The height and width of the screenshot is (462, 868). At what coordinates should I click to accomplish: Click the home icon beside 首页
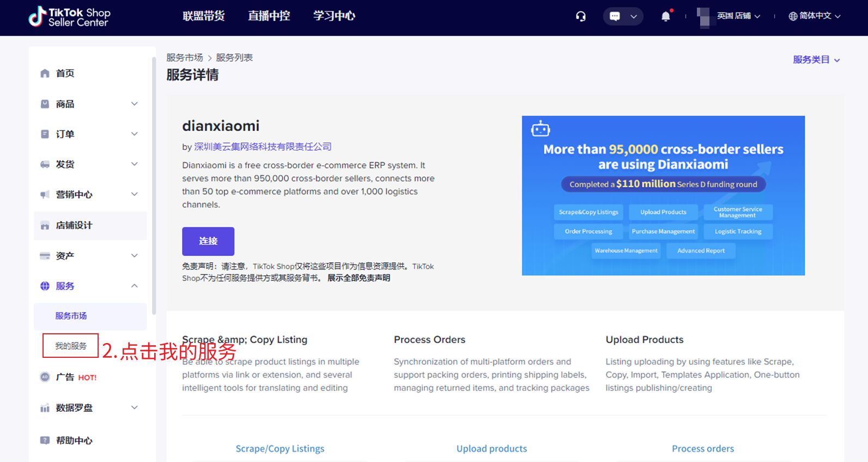click(x=45, y=73)
